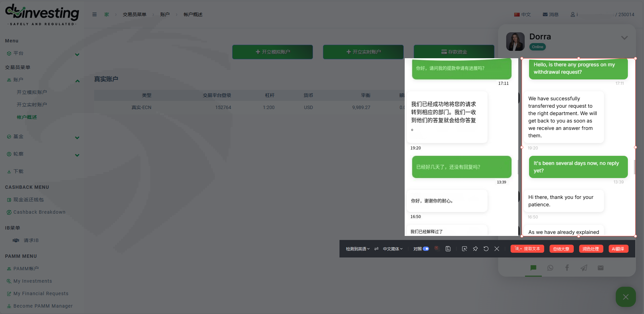Toggle the 对照 comparison switch
The image size is (644, 314).
tap(426, 249)
